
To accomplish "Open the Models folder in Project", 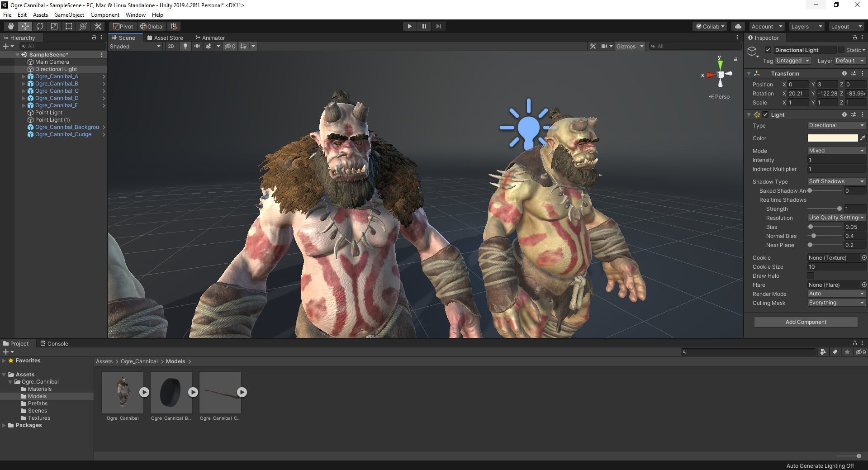I will (x=37, y=396).
